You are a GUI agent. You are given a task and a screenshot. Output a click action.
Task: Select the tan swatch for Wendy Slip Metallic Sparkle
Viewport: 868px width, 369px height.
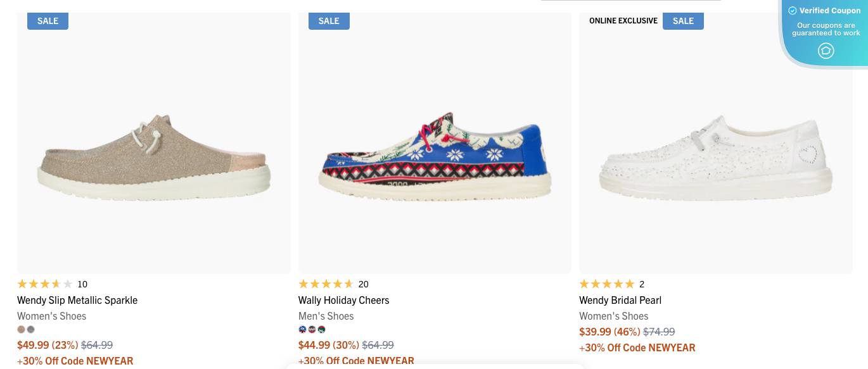21,329
